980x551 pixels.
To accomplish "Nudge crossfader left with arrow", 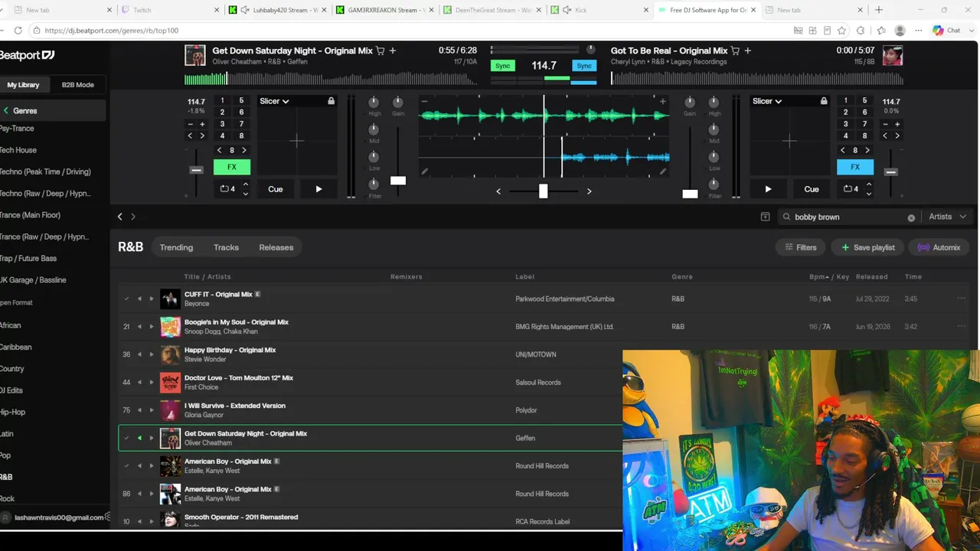I will coord(498,191).
